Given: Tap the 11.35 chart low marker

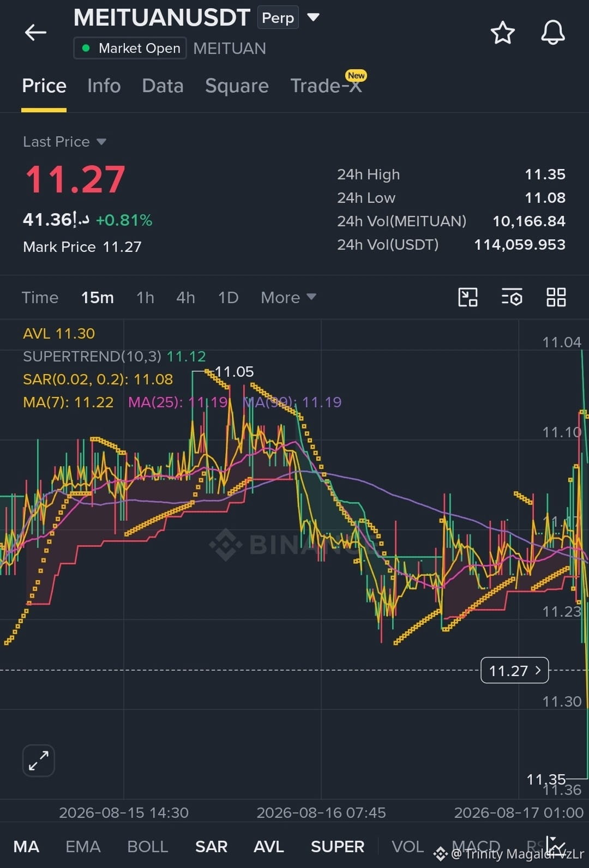Looking at the screenshot, I should pyautogui.click(x=546, y=780).
